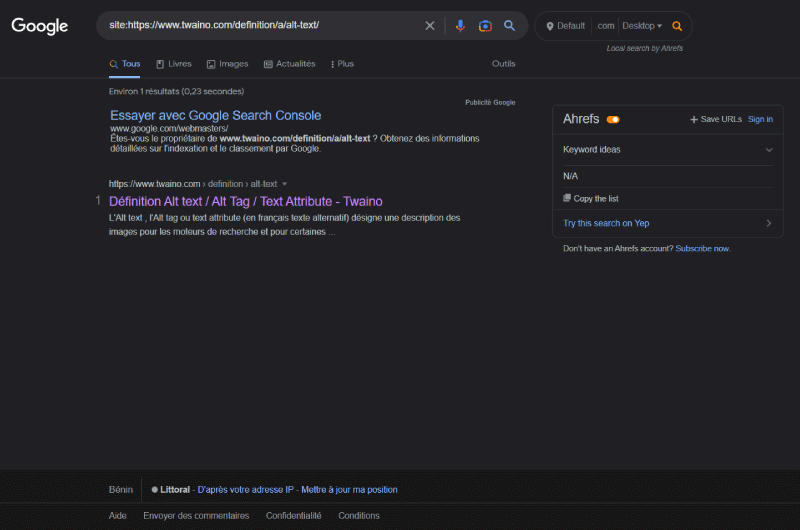Click the 'Environ 1 résultats' stats text
This screenshot has height=530, width=800.
pos(177,91)
